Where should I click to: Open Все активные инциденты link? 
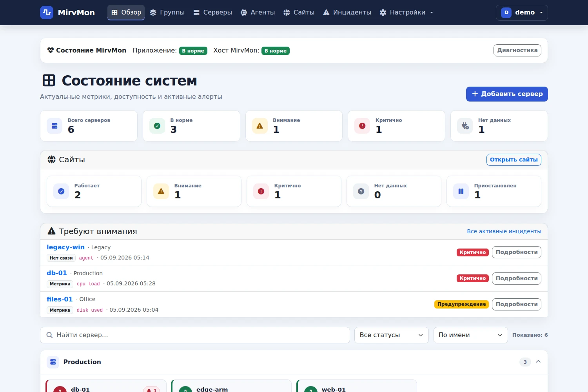(504, 231)
